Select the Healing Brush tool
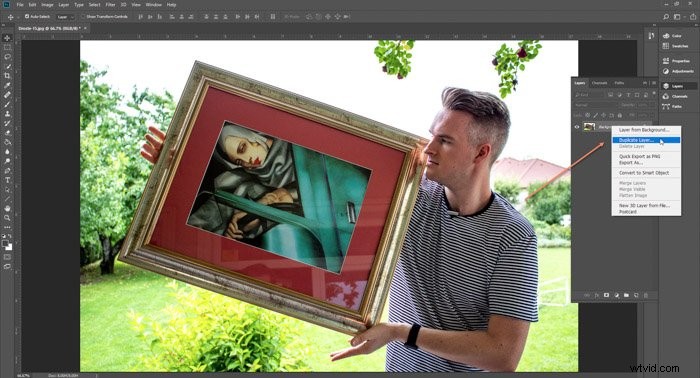Image resolution: width=700 pixels, height=378 pixels. 7,95
